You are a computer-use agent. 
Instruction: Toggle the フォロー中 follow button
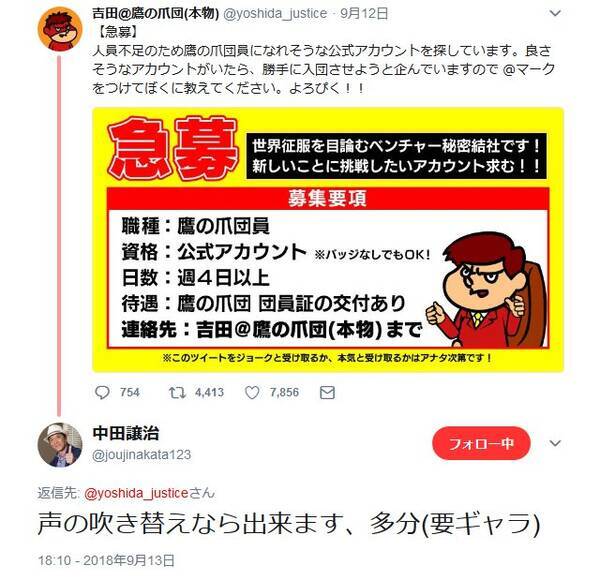click(x=481, y=443)
